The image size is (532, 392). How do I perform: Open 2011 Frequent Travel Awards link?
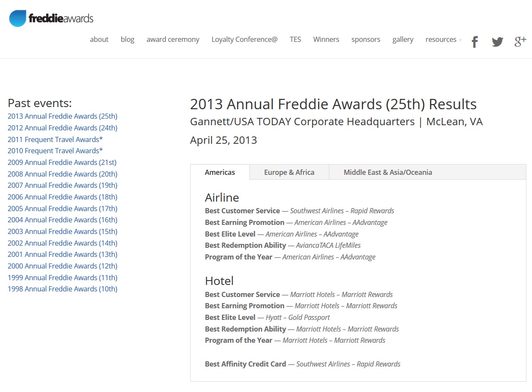pos(55,139)
